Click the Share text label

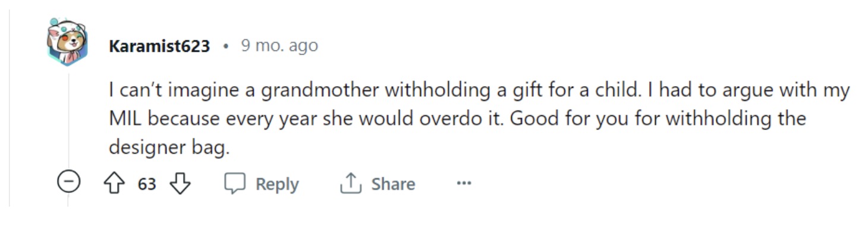point(393,184)
